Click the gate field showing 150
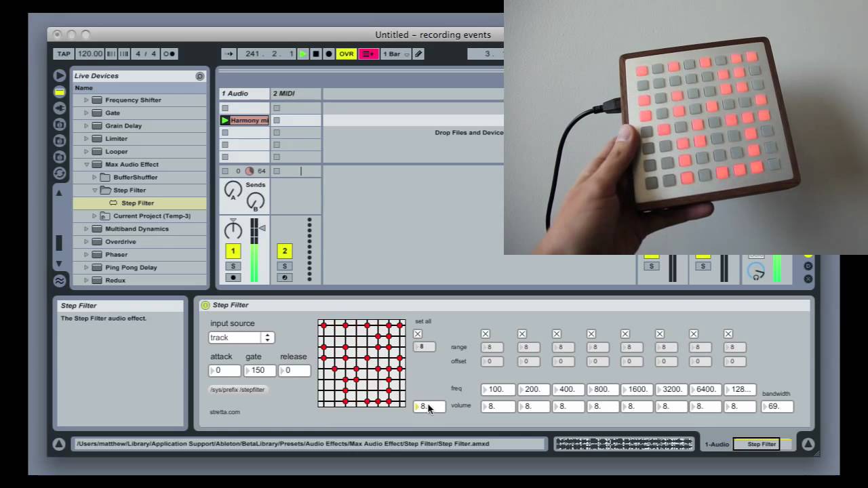The width and height of the screenshot is (868, 488). coord(259,371)
